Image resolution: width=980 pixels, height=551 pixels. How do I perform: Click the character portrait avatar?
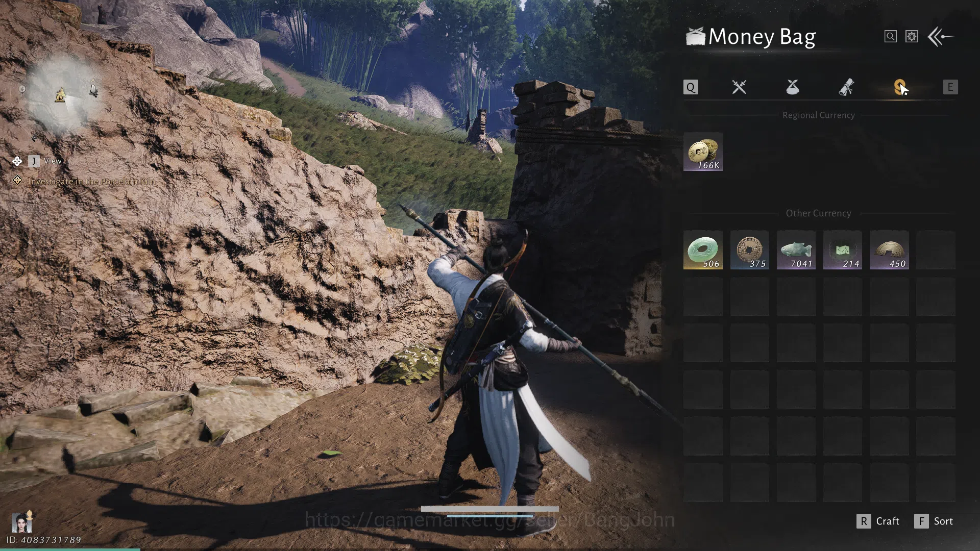[21, 522]
